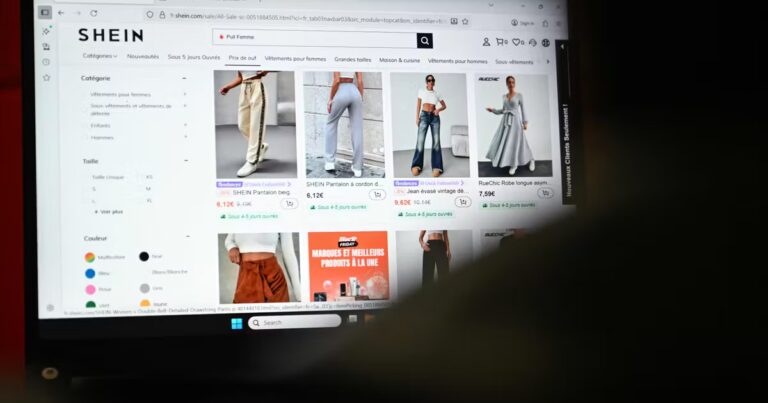
Task: Click the padlock site info icon
Action: click(162, 15)
